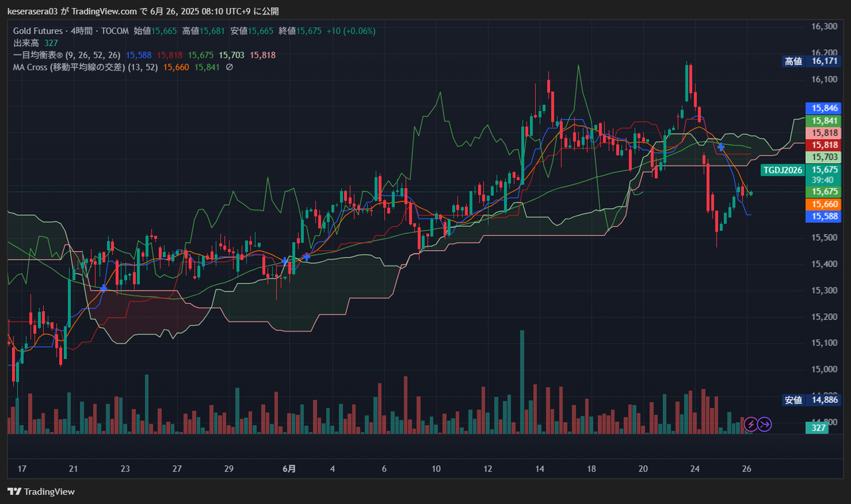
Task: Click the date label 10 on the time axis
Action: pos(436,469)
